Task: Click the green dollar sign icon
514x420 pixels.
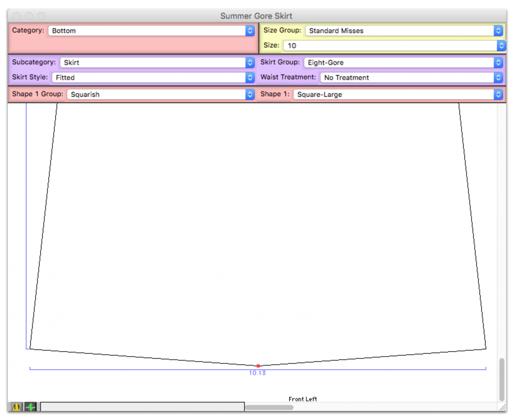Action: tap(31, 407)
